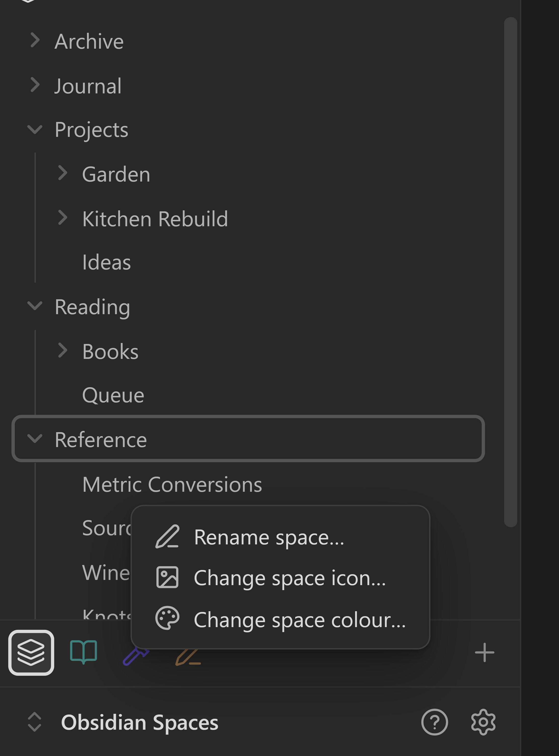Select the stacked layers space icon
This screenshot has height=756, width=559.
coord(31,652)
